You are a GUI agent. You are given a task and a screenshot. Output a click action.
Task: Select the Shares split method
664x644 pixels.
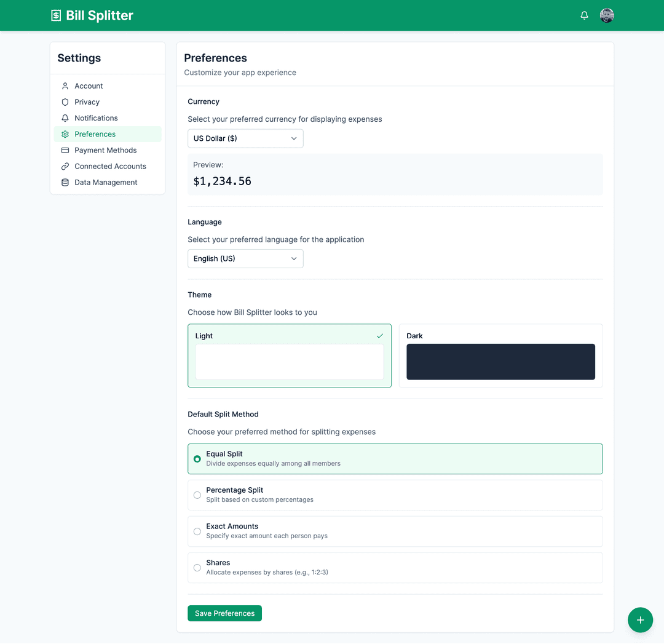tap(197, 568)
